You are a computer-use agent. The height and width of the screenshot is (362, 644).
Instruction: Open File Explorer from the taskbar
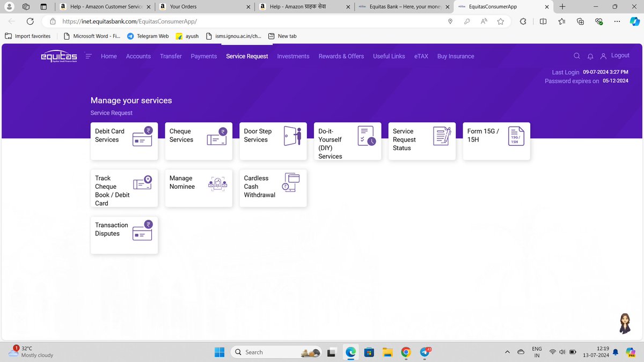[x=387, y=352]
